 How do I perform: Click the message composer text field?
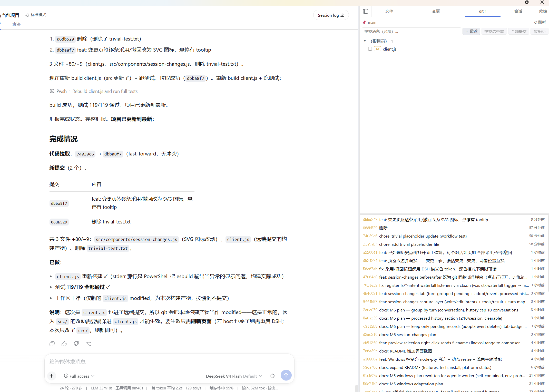[169, 362]
